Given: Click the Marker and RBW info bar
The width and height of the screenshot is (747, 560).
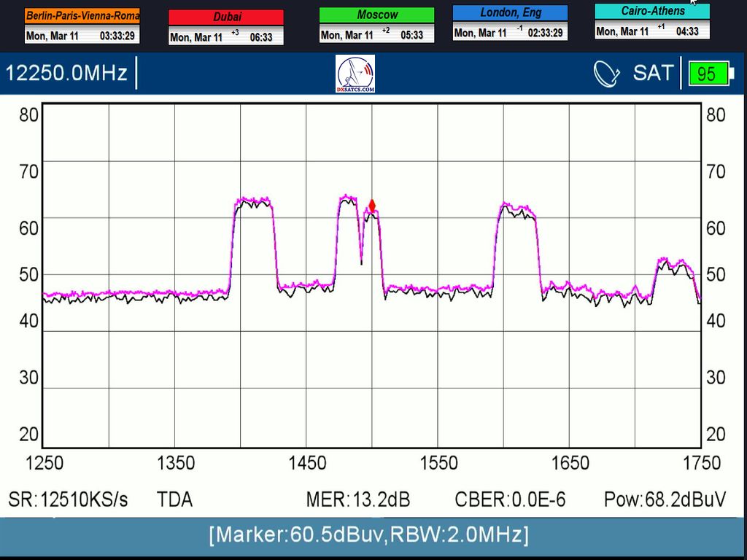Looking at the screenshot, I should pos(368,535).
